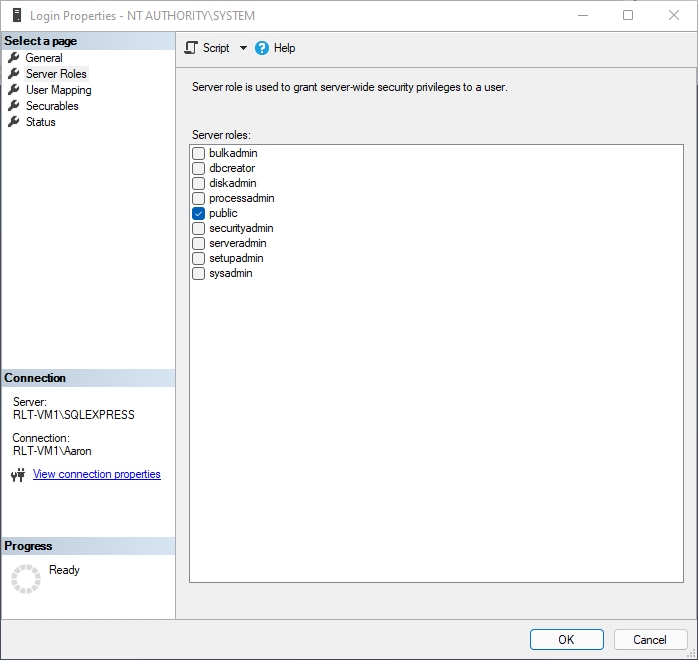The height and width of the screenshot is (660, 698).
Task: Select the Status page entry
Action: 41,122
